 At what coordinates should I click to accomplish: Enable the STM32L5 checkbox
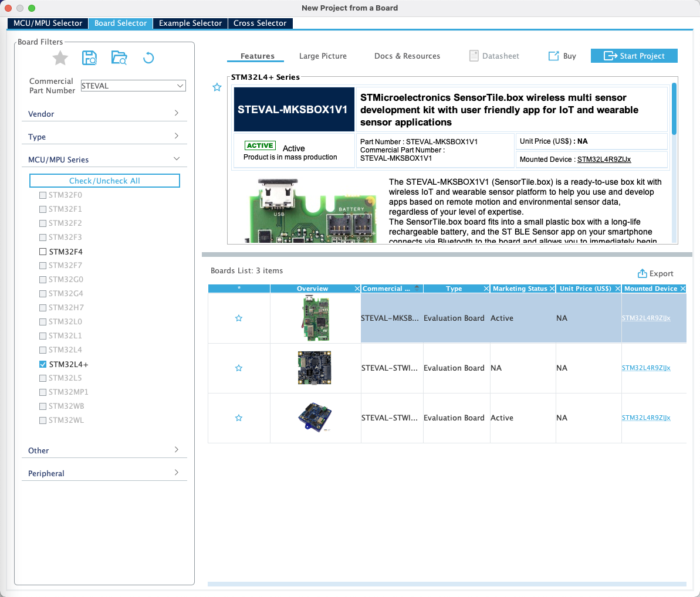43,378
